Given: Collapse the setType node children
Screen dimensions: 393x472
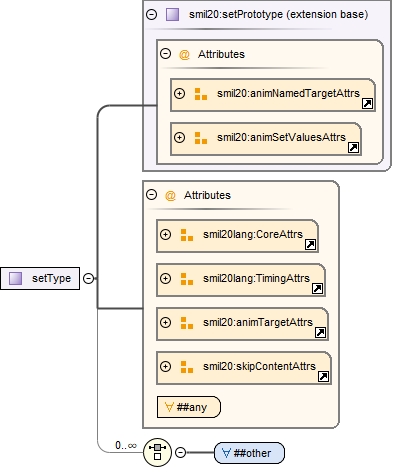Looking at the screenshot, I should [88, 278].
